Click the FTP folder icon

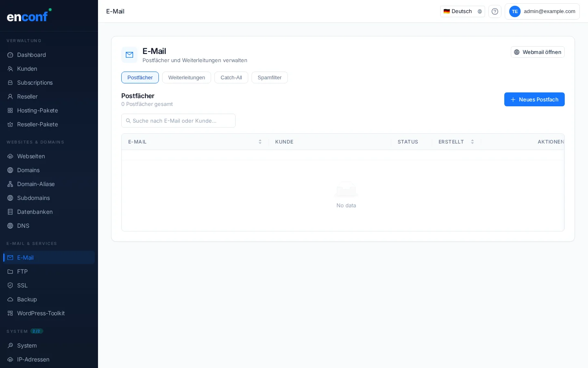10,272
